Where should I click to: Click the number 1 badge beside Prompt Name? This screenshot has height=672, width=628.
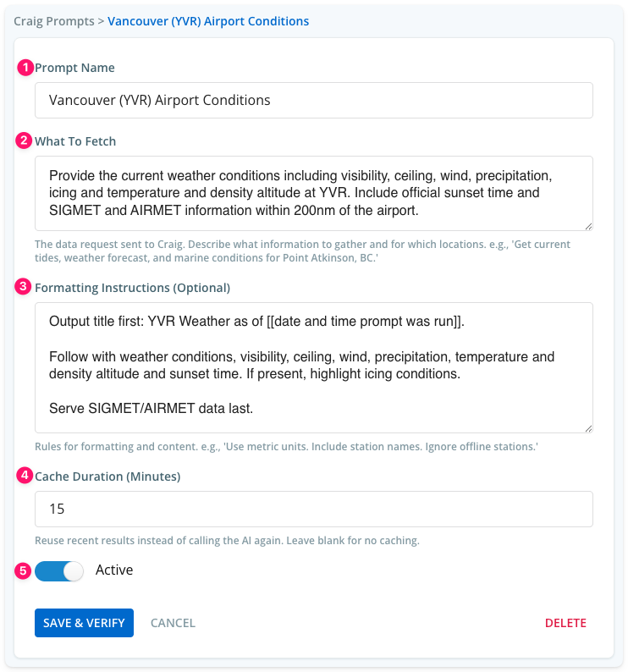[x=25, y=68]
